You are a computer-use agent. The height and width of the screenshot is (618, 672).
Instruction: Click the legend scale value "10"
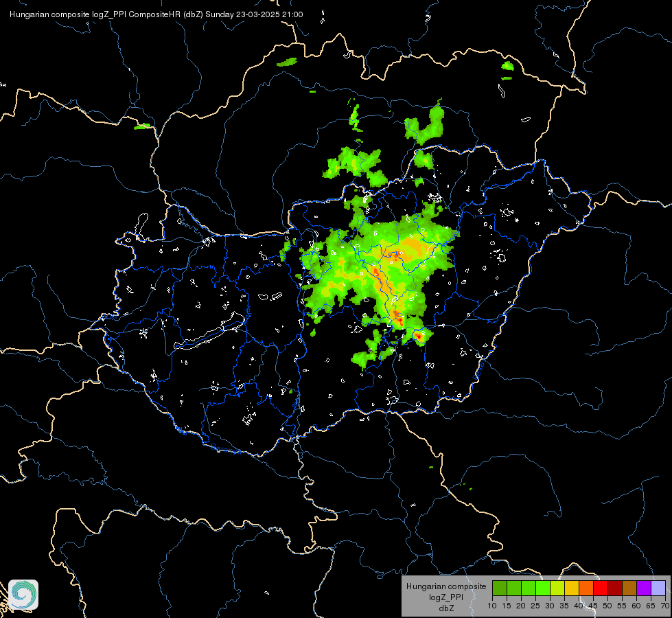[492, 606]
